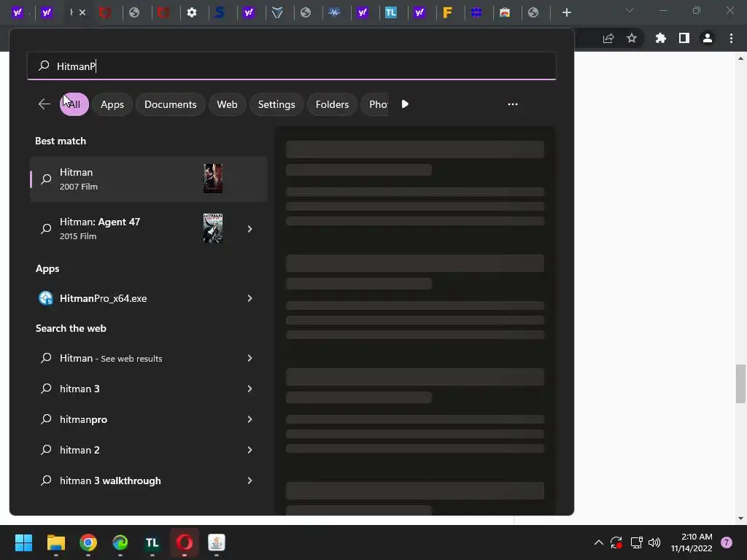Screen dimensions: 747x560
Task: Select the All filter chip
Action: tap(74, 104)
